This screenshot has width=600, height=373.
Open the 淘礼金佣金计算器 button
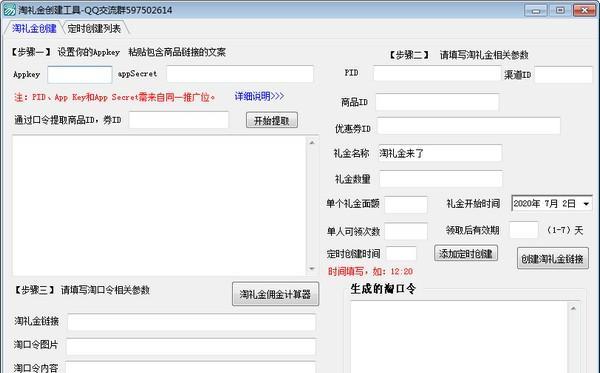[x=275, y=294]
